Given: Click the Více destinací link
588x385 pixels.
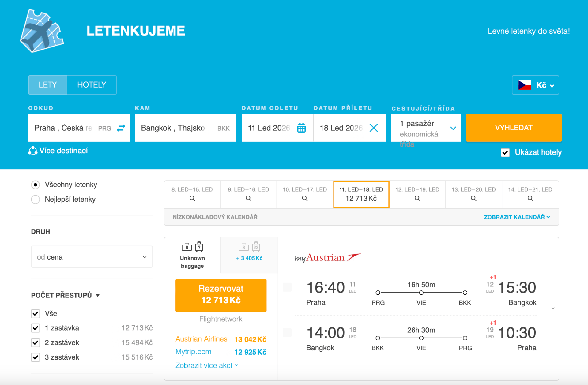Looking at the screenshot, I should [x=63, y=151].
